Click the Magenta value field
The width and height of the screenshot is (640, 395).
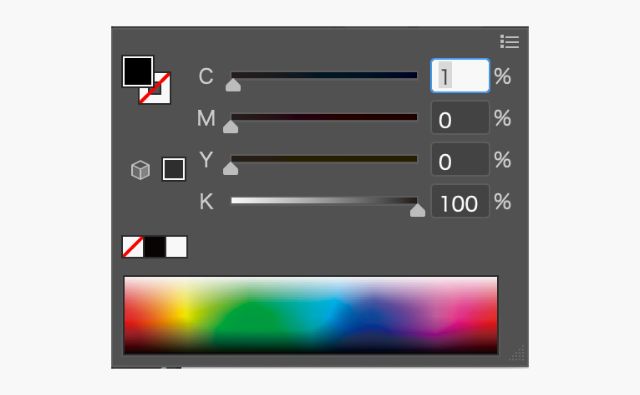pos(460,118)
